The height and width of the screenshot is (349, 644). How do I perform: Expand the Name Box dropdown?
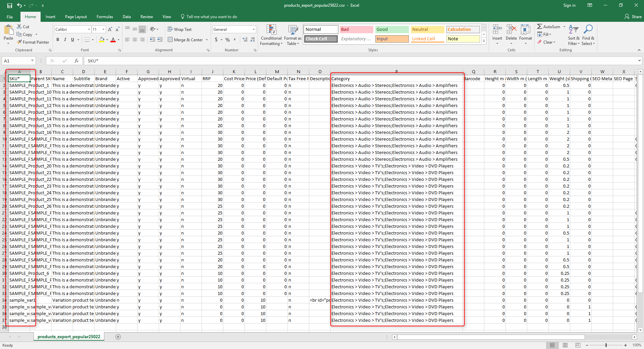32,61
